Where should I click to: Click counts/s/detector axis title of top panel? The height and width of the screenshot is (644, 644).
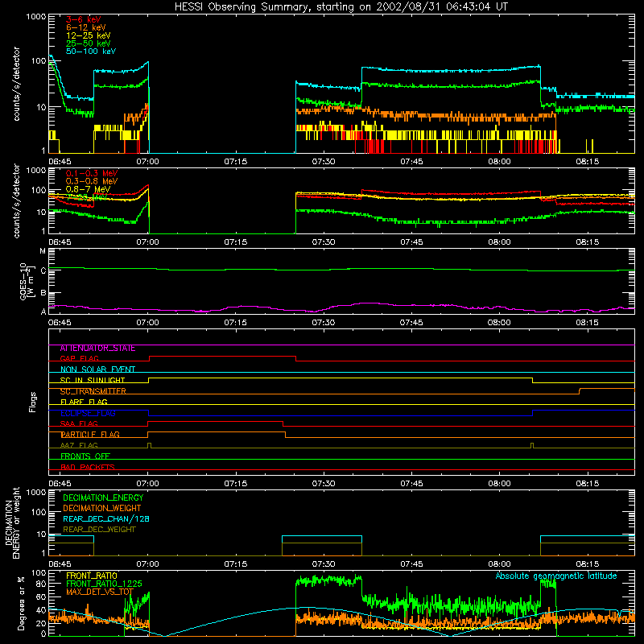(x=16, y=84)
